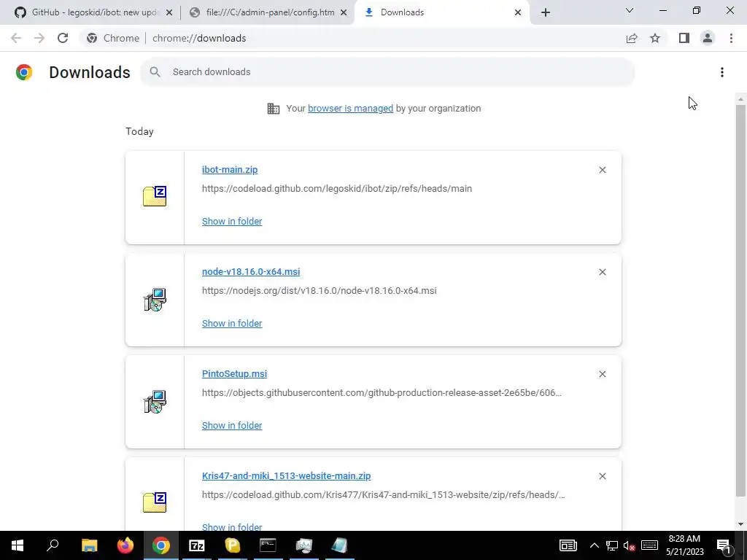The width and height of the screenshot is (747, 560).
Task: Show node-v18.16.0-x64.msi in folder
Action: [x=231, y=323]
